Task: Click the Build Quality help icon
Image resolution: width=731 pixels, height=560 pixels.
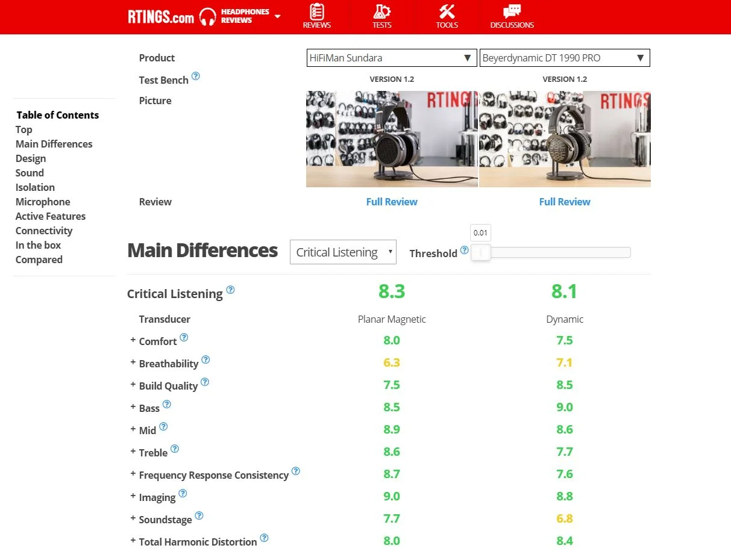Action: coord(205,382)
